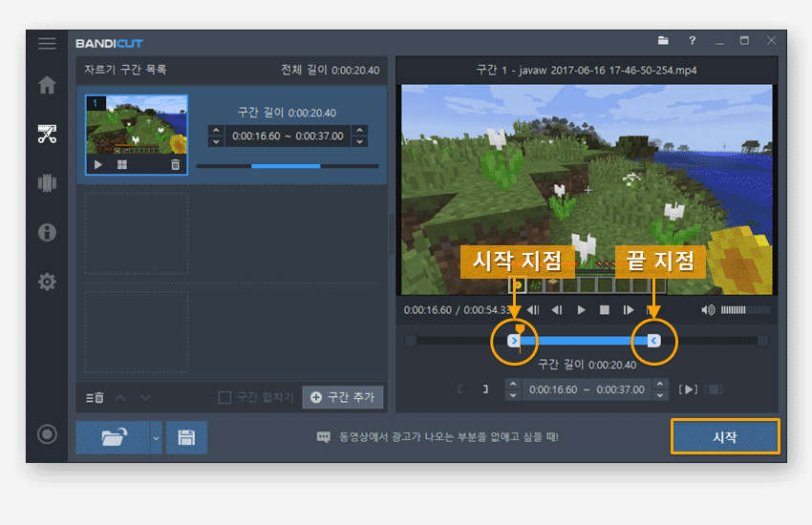Screen dimensions: 812x525
Task: Delete segment 1 with its trash icon
Action: coord(176,164)
